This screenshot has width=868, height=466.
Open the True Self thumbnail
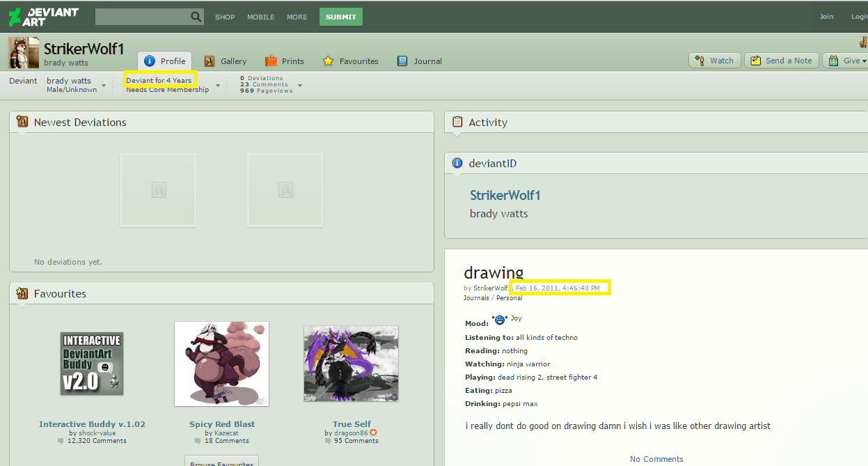coord(351,364)
